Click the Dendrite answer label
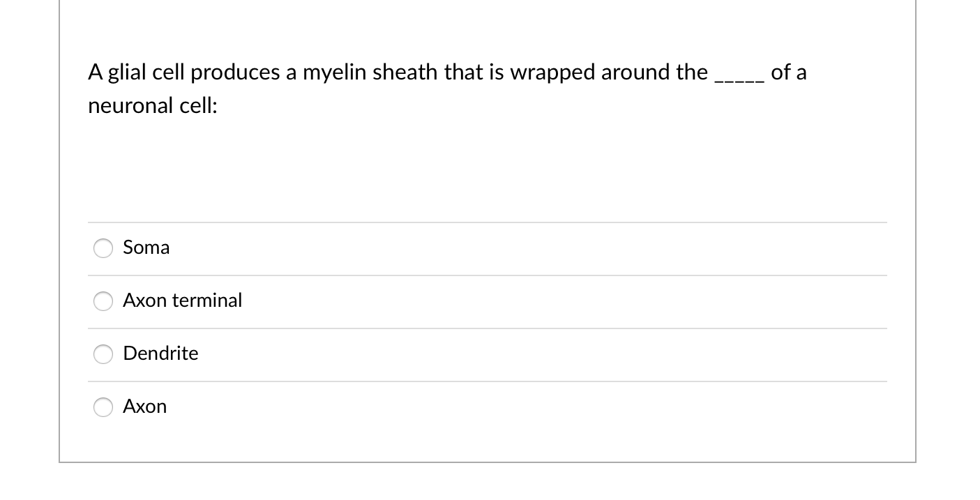The height and width of the screenshot is (500, 980). click(160, 354)
